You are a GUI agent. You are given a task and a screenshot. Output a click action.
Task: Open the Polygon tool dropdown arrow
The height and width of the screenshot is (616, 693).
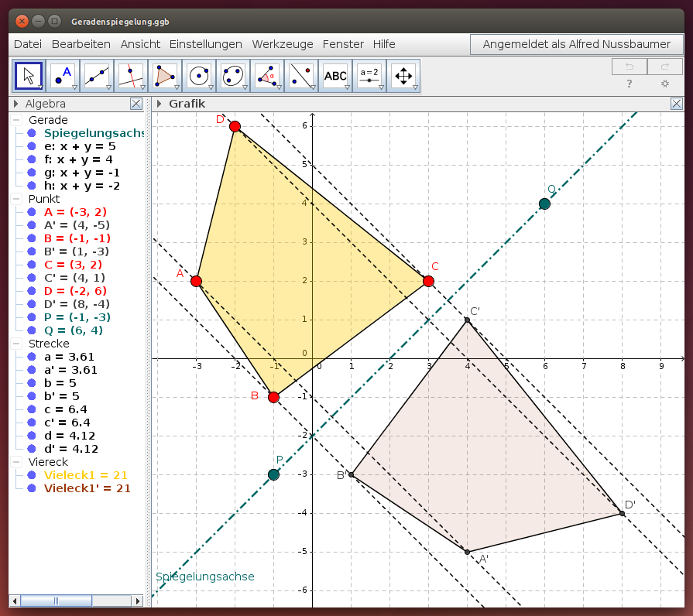coord(177,87)
